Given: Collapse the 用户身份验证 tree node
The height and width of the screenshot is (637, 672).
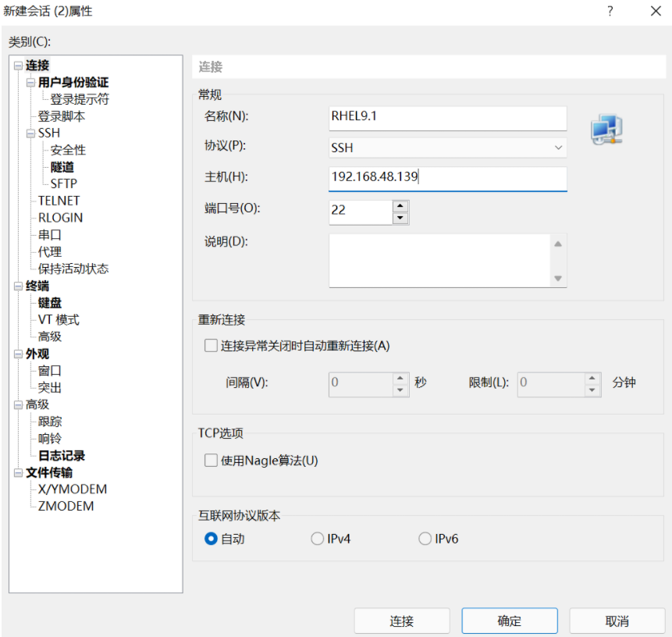Looking at the screenshot, I should click(x=30, y=82).
